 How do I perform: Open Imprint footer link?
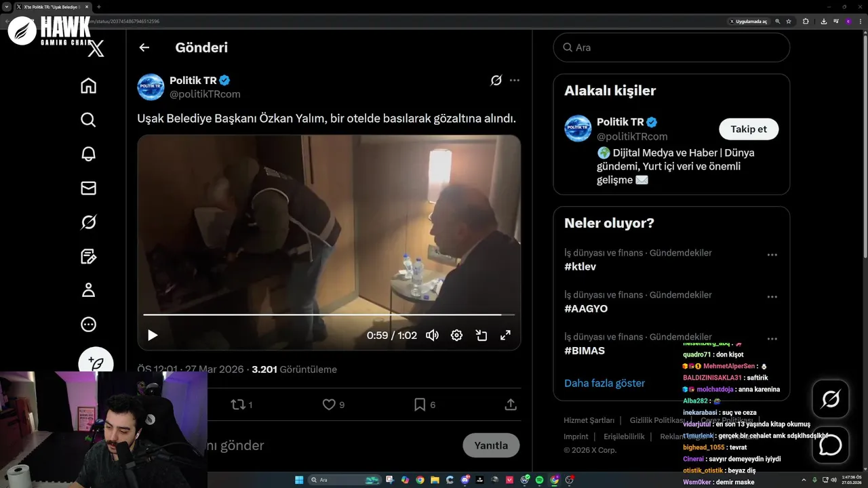tap(576, 436)
